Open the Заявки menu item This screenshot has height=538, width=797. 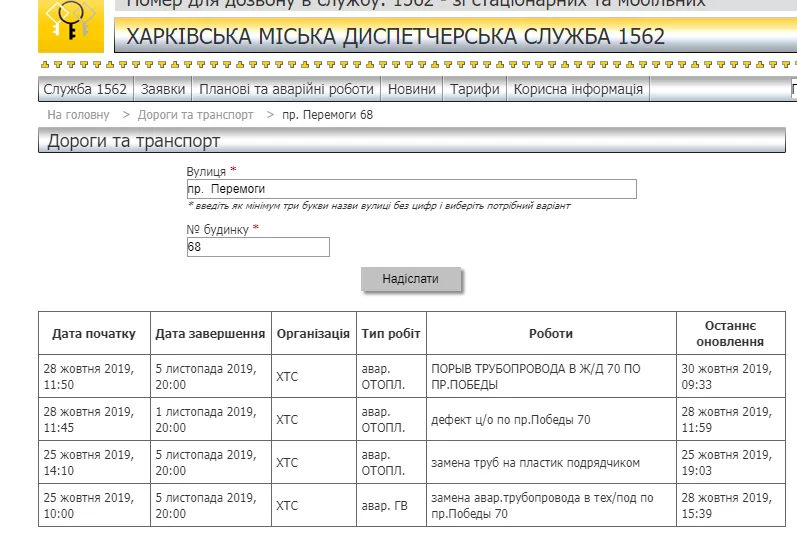coord(163,89)
